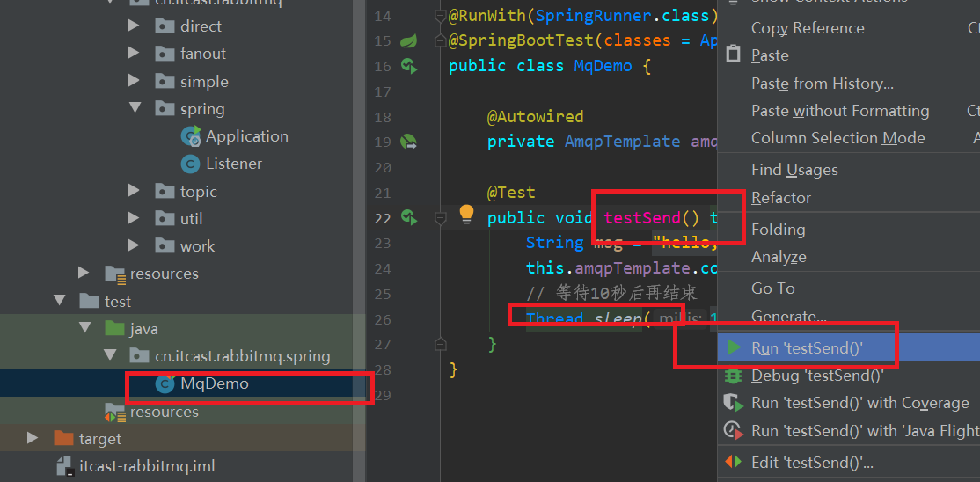Screen dimensions: 980x482
Task: Toggle fold end marker on line 27
Action: point(441,344)
